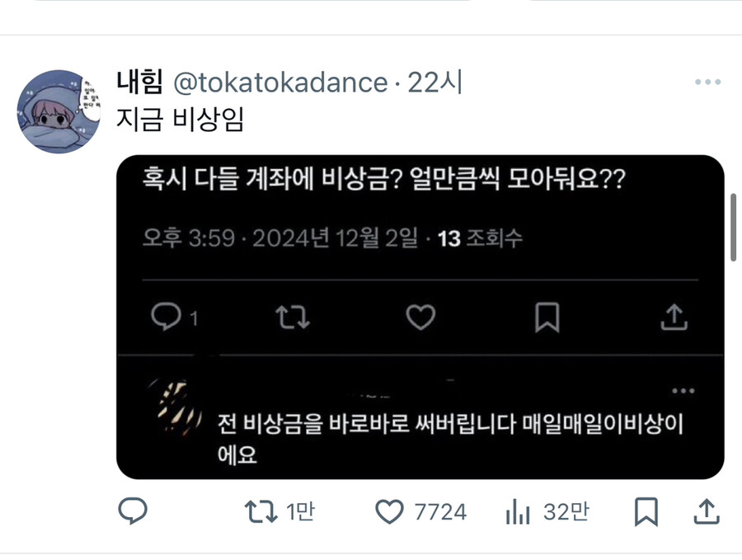
Task: Toggle the heart icon inside the embedded screenshot
Action: 420,316
